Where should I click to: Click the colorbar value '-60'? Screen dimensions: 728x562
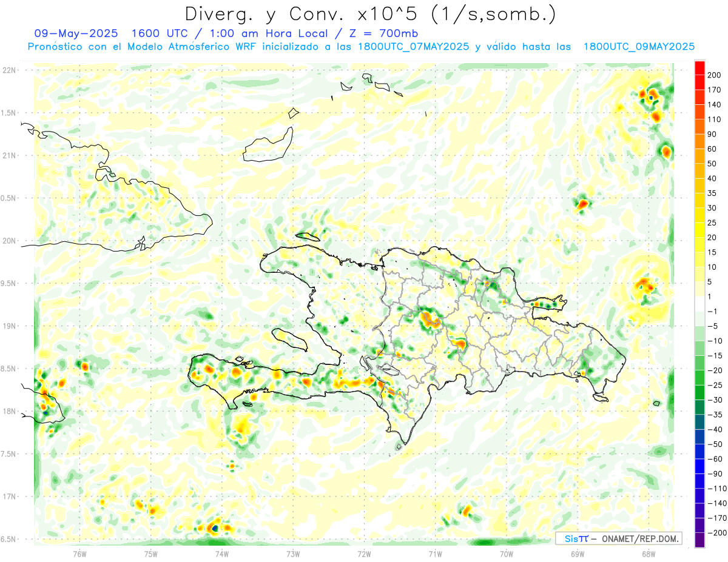click(x=715, y=459)
